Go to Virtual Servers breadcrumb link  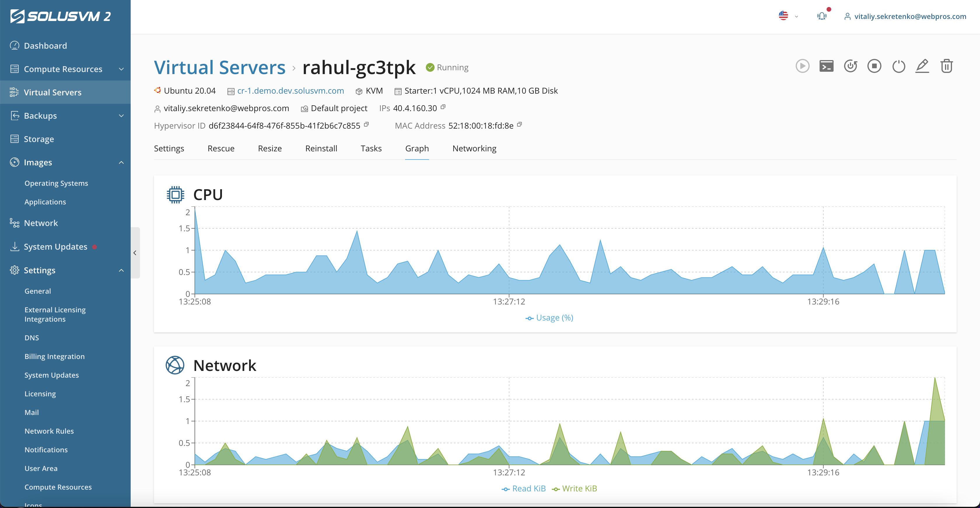[220, 67]
